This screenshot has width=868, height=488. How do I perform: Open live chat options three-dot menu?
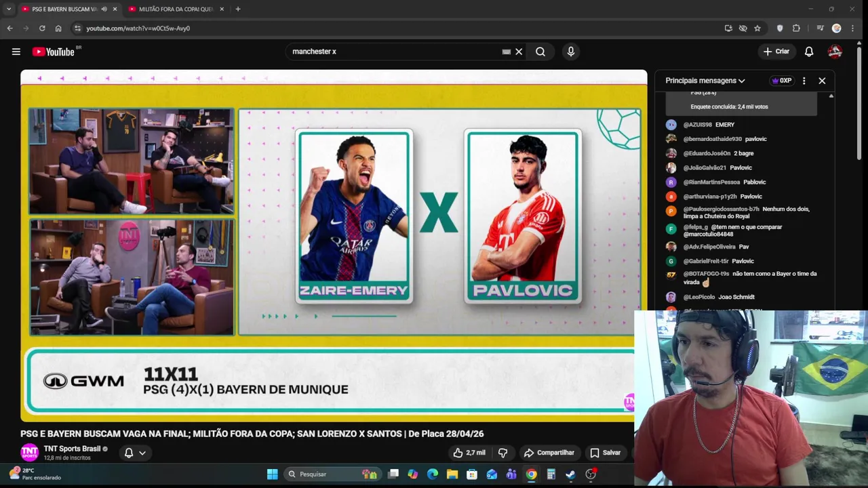(x=804, y=81)
